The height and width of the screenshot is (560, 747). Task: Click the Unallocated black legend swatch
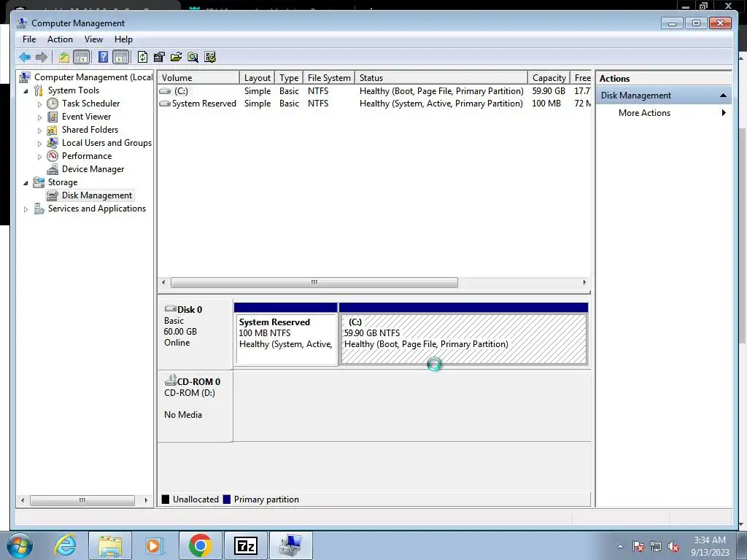pos(166,499)
